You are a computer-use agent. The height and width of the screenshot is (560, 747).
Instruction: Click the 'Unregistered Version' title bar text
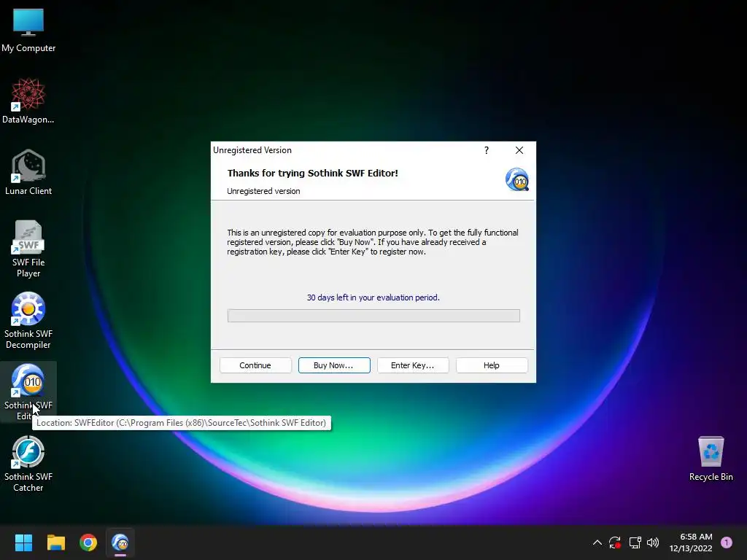[252, 150]
